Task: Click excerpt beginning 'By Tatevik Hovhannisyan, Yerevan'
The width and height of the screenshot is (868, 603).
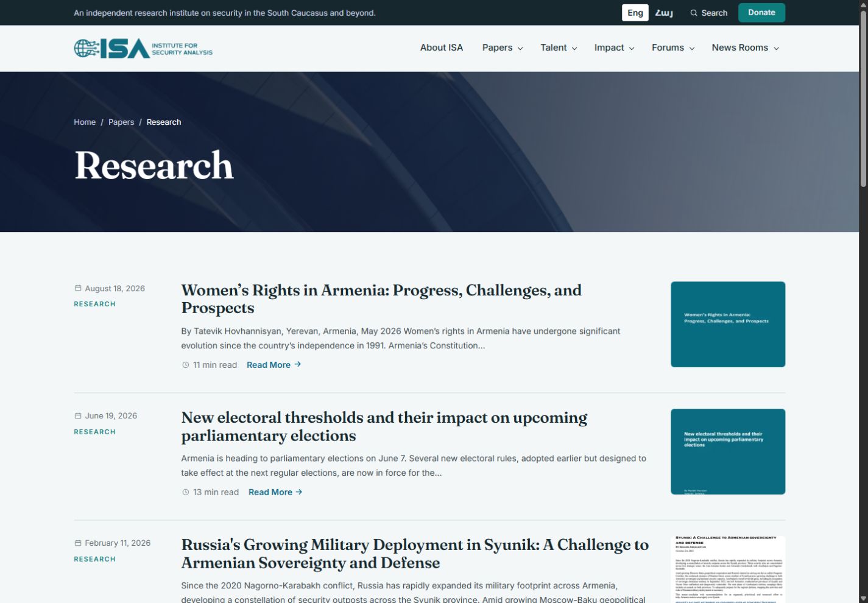Action: [401, 338]
